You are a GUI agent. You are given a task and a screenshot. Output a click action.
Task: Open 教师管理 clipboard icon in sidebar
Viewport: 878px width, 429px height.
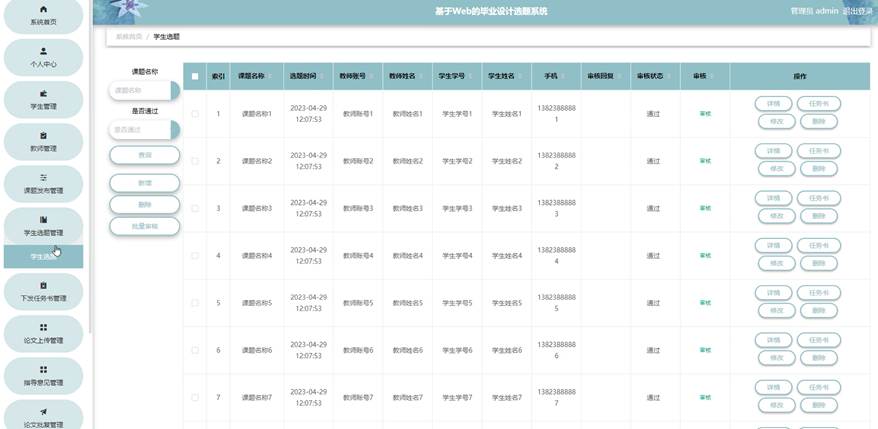(x=44, y=136)
